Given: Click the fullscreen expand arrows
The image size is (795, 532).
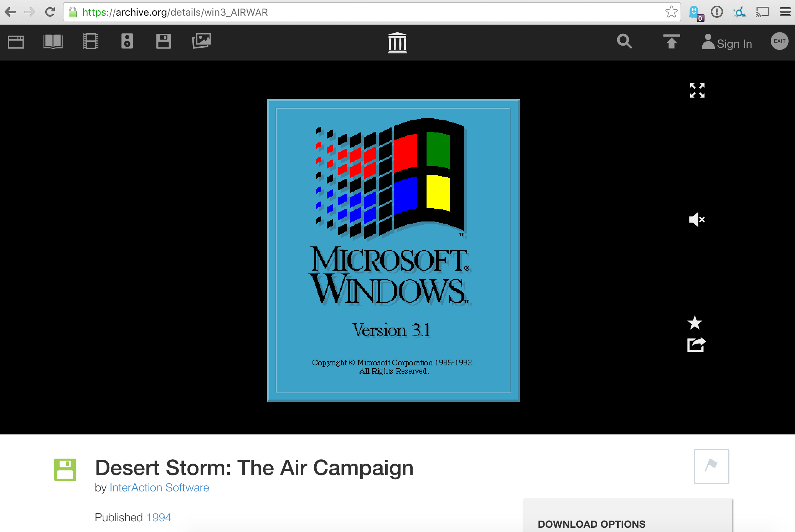Looking at the screenshot, I should (697, 90).
